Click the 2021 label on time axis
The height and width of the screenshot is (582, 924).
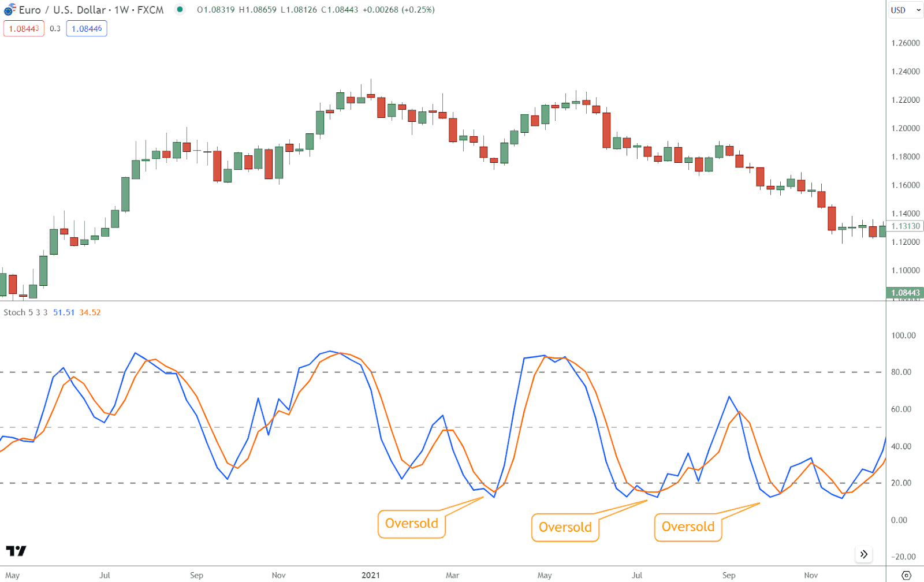pos(371,575)
